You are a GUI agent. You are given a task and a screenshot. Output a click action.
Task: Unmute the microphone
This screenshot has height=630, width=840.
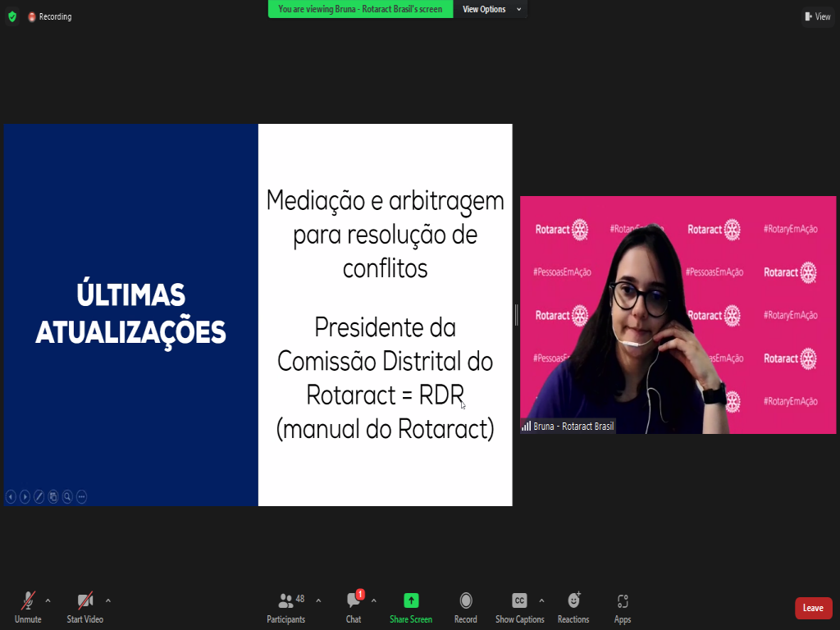coord(28,607)
